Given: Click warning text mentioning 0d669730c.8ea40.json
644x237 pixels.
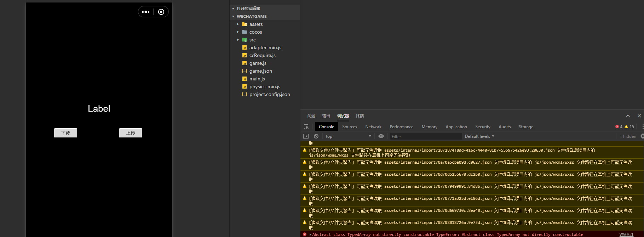Looking at the screenshot, I should [470, 213].
